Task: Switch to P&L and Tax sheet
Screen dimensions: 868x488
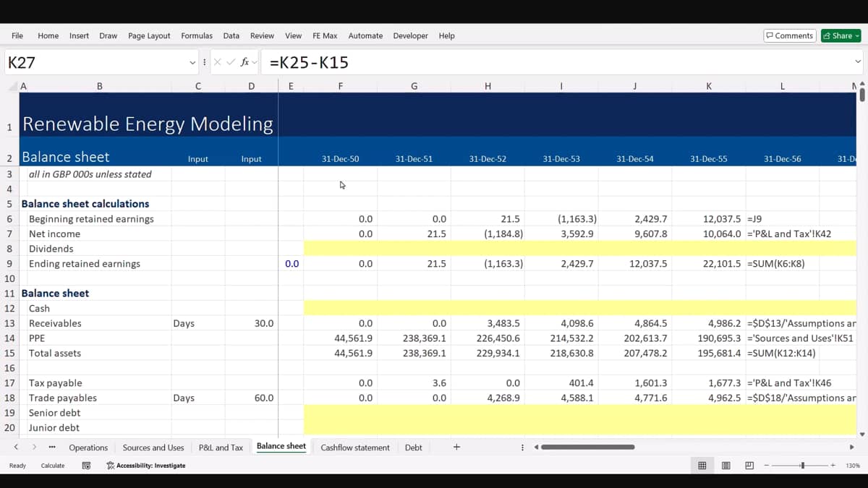Action: 221,448
